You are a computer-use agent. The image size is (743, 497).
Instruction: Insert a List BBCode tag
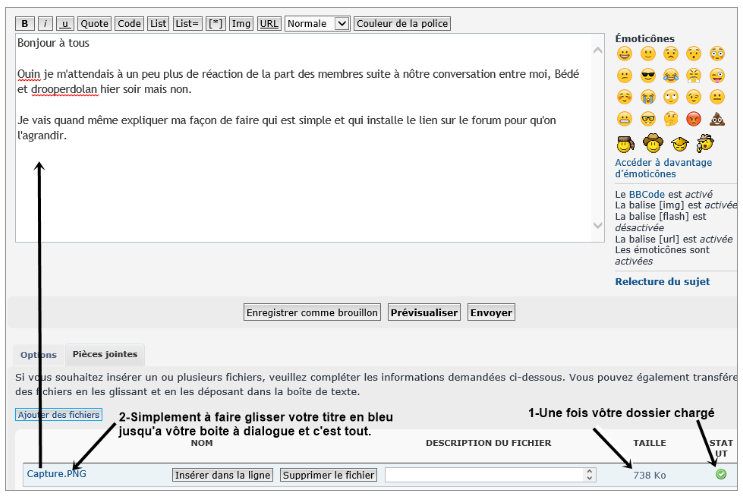(x=158, y=24)
